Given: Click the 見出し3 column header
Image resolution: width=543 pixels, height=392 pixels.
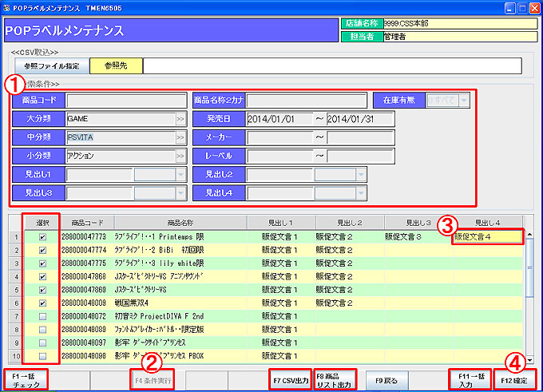Looking at the screenshot, I should point(418,223).
